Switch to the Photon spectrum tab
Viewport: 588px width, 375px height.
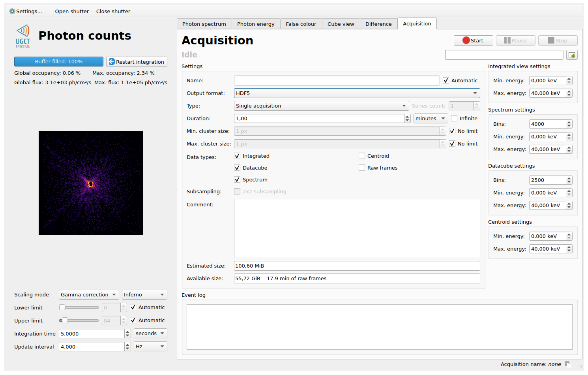click(204, 24)
